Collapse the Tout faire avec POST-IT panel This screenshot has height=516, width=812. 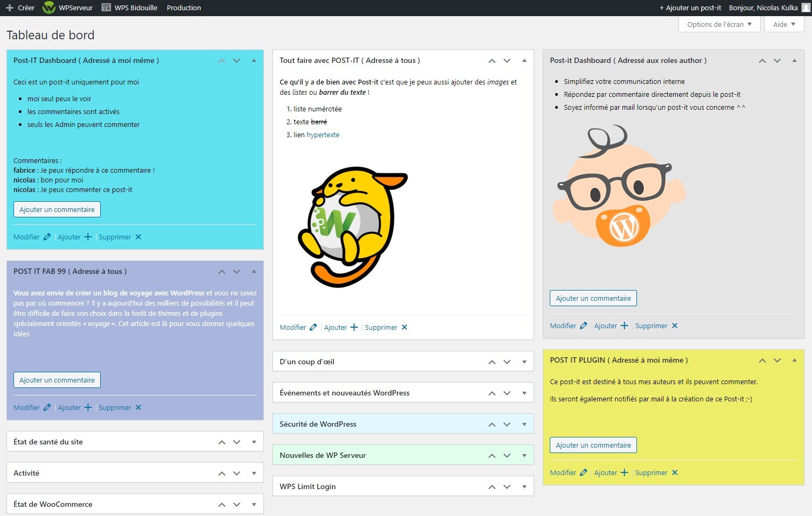click(x=524, y=61)
